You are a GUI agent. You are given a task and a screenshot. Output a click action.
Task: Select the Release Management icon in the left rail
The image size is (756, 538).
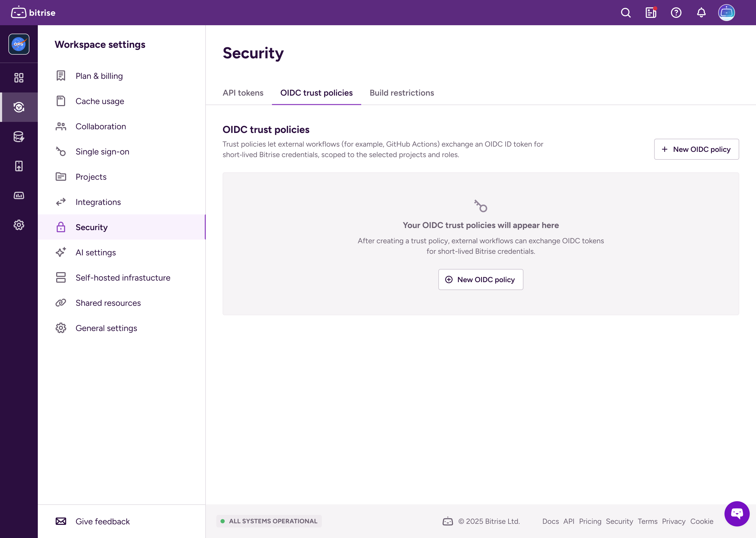[19, 107]
